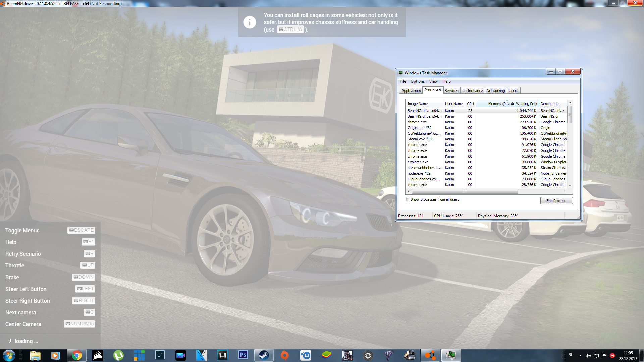Switch to Steam in the taskbar
Screen dimensions: 644x362
coord(264,355)
